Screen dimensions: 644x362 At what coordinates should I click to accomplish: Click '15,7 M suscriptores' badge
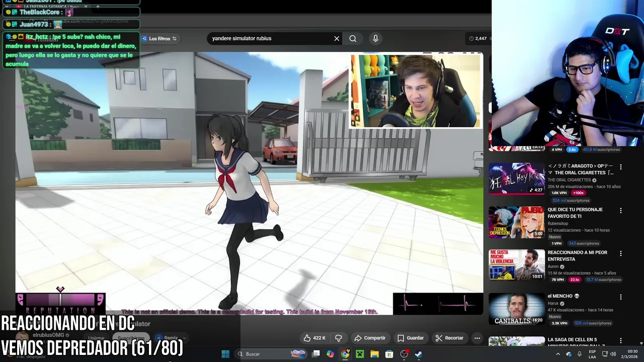click(x=604, y=280)
